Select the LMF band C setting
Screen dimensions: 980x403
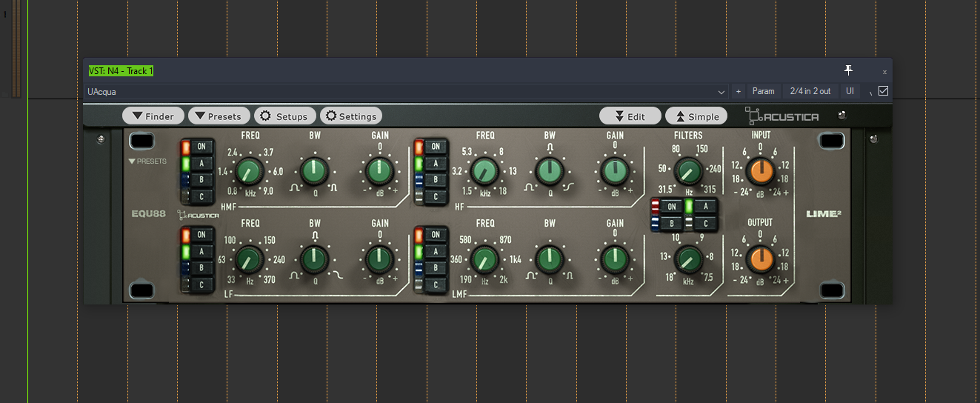tap(436, 284)
